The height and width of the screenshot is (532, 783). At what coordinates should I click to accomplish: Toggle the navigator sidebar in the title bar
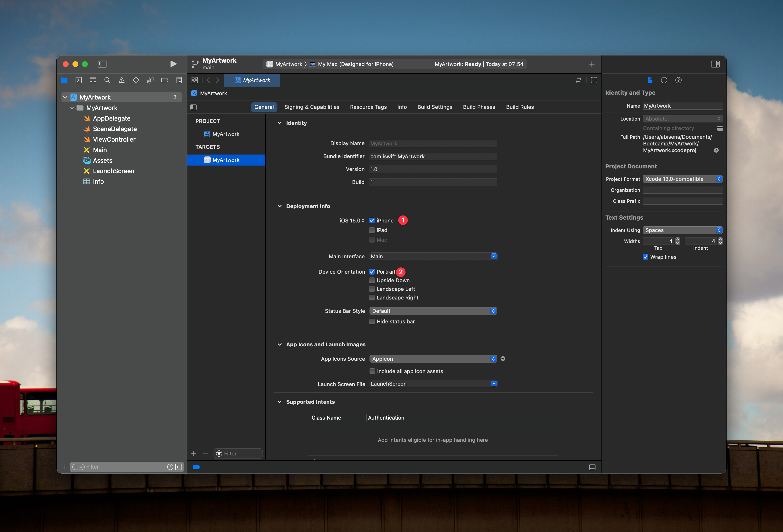tap(102, 64)
